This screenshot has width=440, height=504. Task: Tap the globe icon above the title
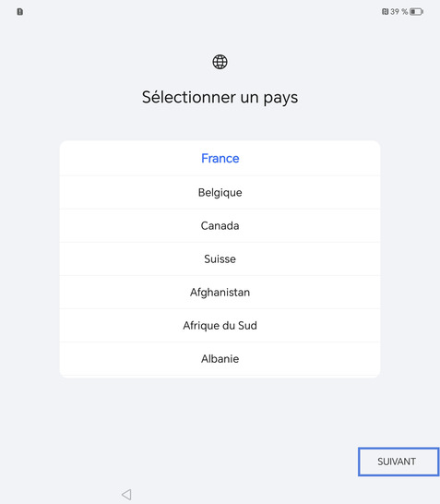point(220,62)
